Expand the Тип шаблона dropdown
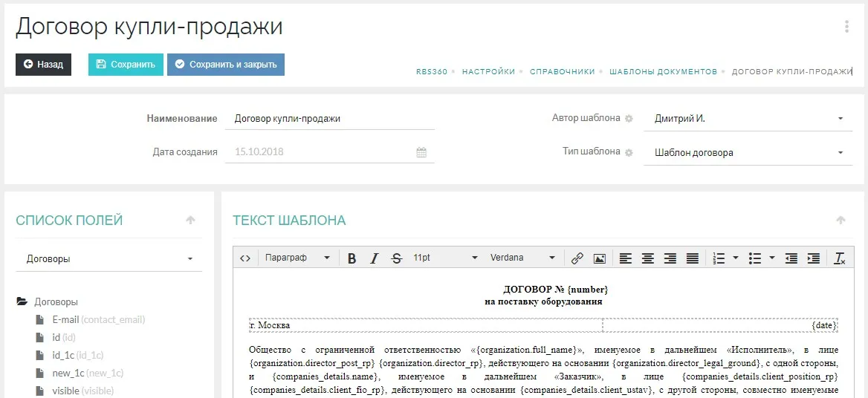This screenshot has width=868, height=398. click(x=748, y=153)
